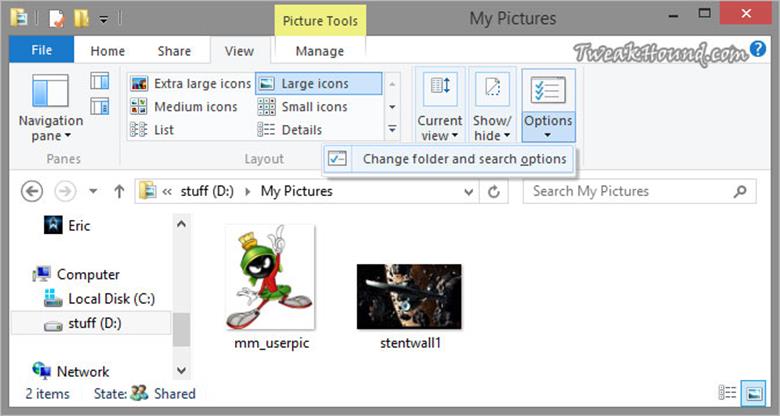Choose Change folder and search options
This screenshot has width=780, height=416.
point(448,159)
